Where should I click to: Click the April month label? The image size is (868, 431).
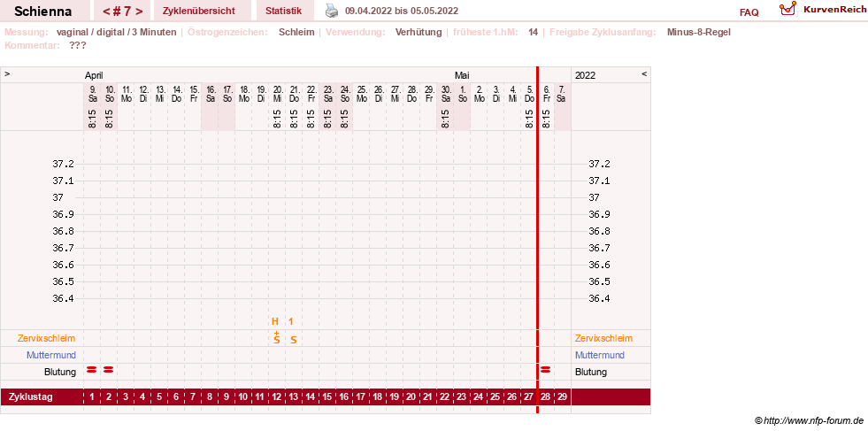[94, 75]
